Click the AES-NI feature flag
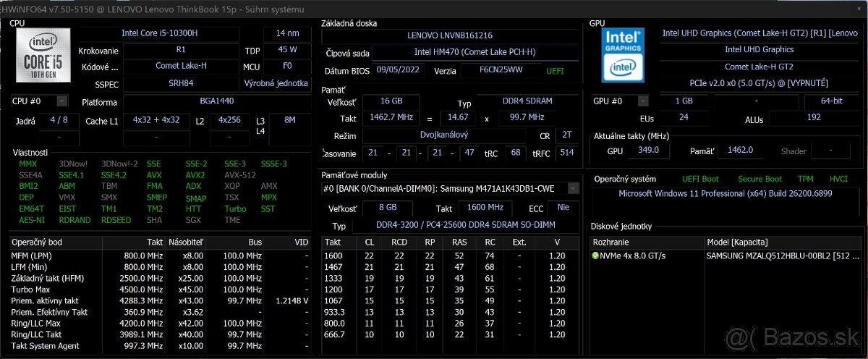 point(31,220)
